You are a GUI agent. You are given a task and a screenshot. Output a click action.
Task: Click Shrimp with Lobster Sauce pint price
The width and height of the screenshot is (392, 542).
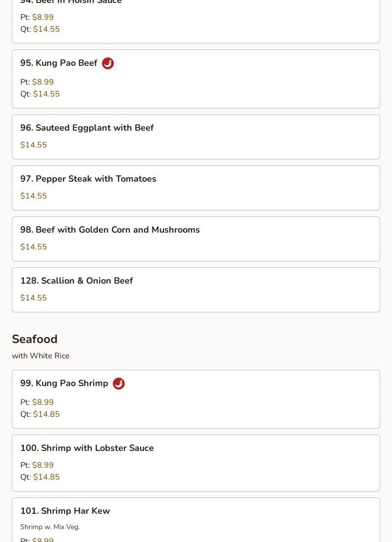coord(43,465)
